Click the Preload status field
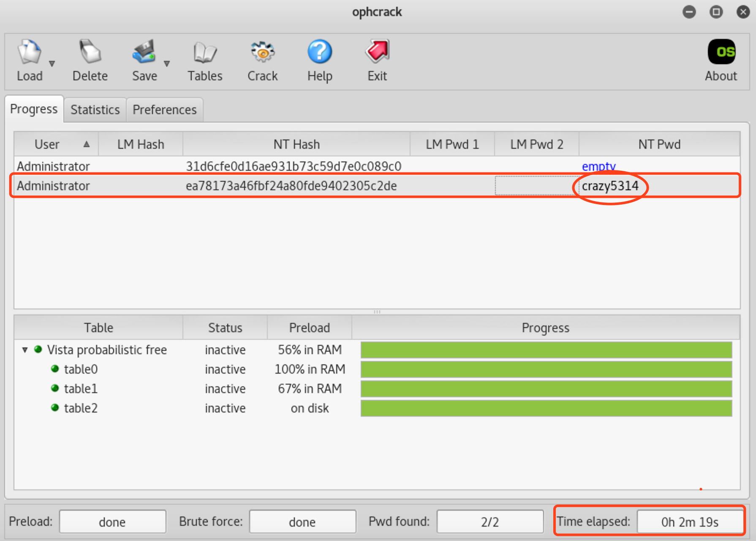 [x=112, y=522]
